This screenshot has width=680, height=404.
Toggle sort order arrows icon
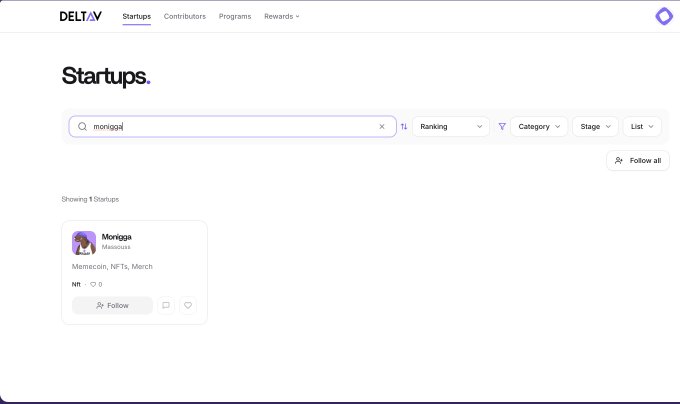point(404,127)
